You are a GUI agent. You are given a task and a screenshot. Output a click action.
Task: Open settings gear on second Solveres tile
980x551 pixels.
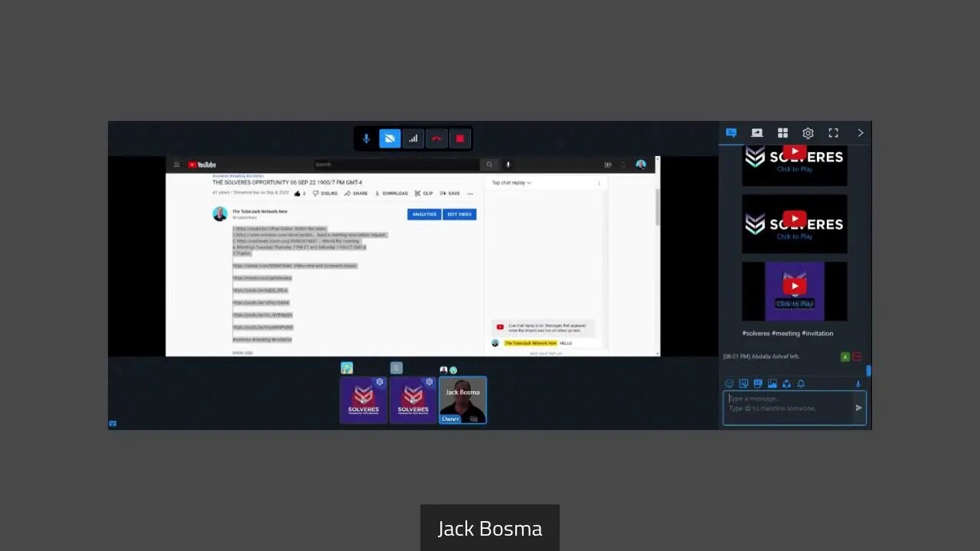tap(430, 382)
